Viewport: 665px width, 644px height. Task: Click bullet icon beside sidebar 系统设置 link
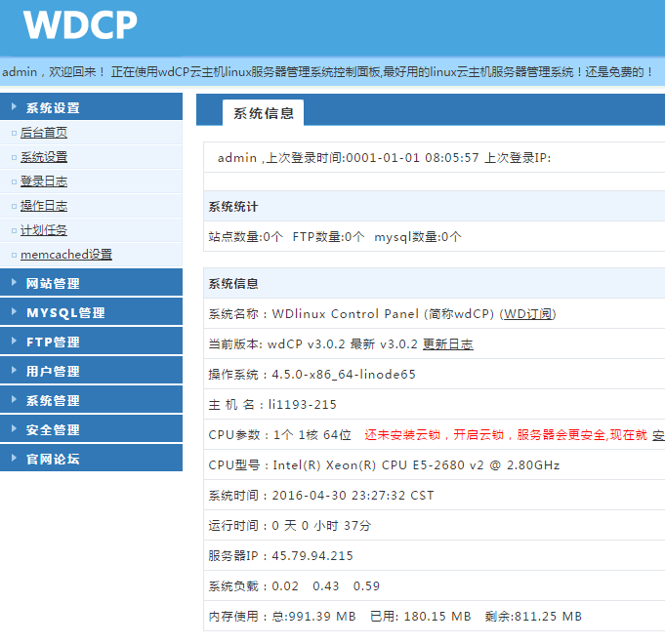click(14, 158)
